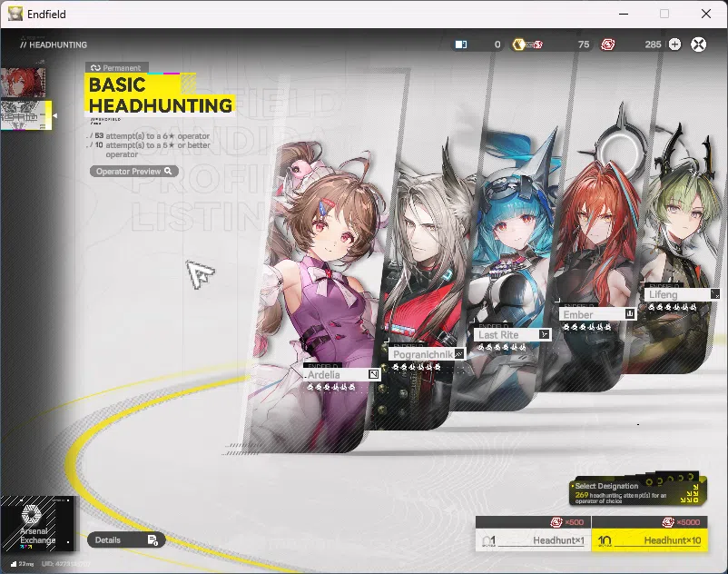Click the Permanent banner type tag
Screen dimensions: 728x574
point(116,68)
